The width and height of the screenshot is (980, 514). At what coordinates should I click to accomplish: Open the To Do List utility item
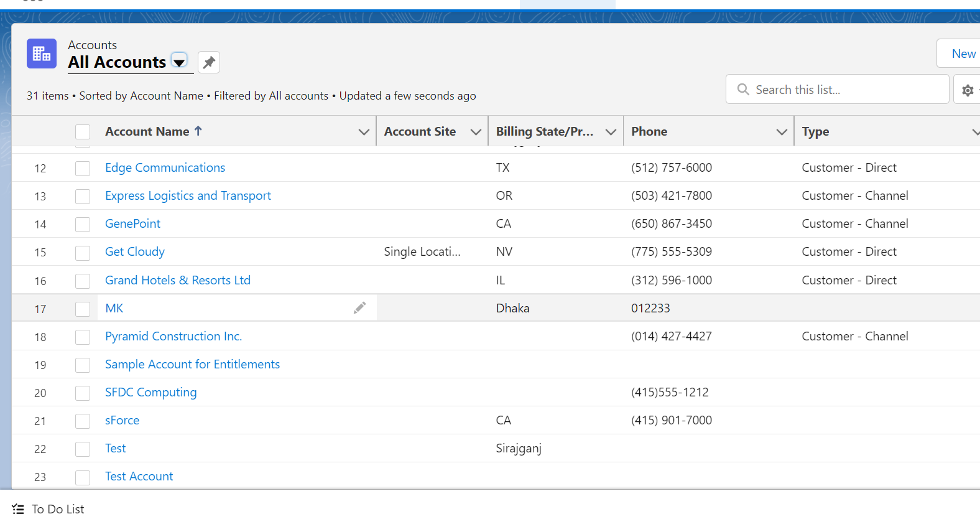pos(49,509)
